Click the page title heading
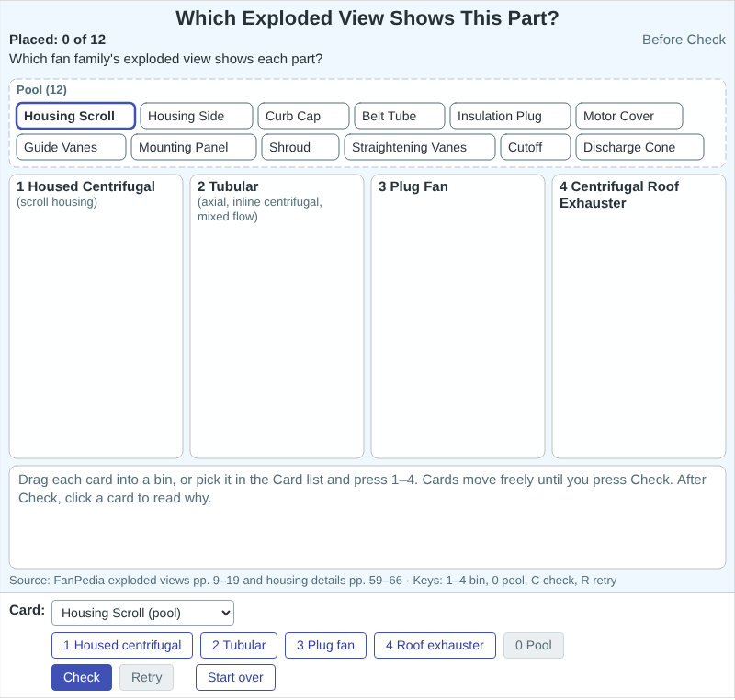 [x=367, y=17]
